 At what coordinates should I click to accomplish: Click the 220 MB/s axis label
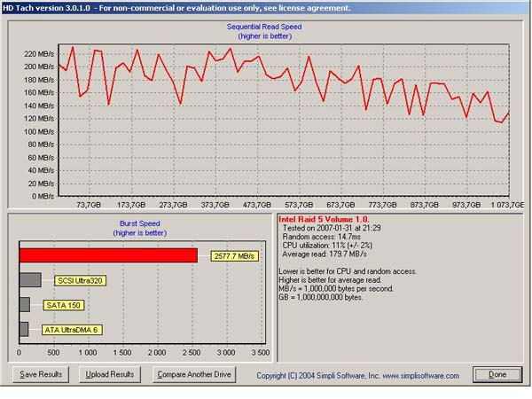39,54
